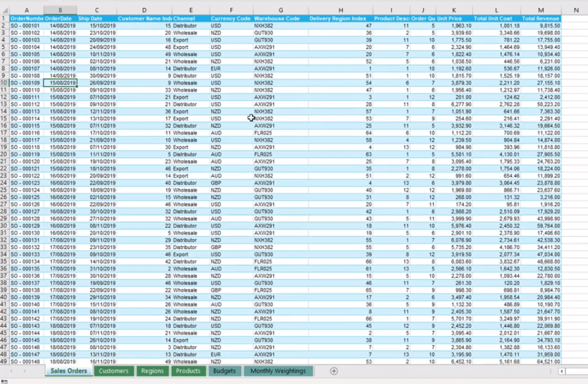Click the OrderNumber header cell

click(27, 18)
